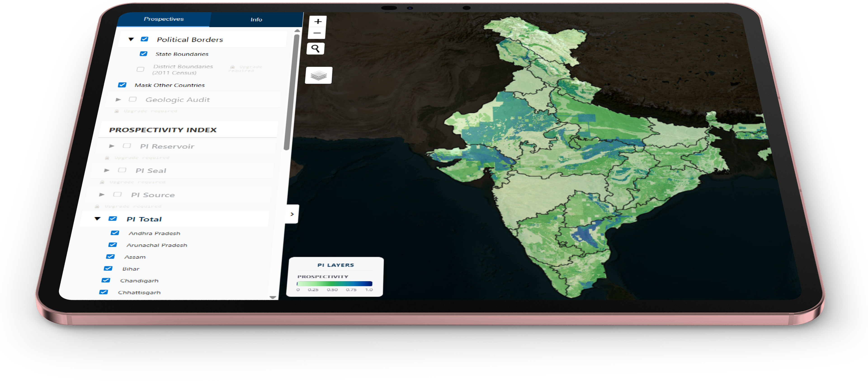Select the 'Political Borders' label
Viewport: 868px width, 381px height.
[190, 39]
